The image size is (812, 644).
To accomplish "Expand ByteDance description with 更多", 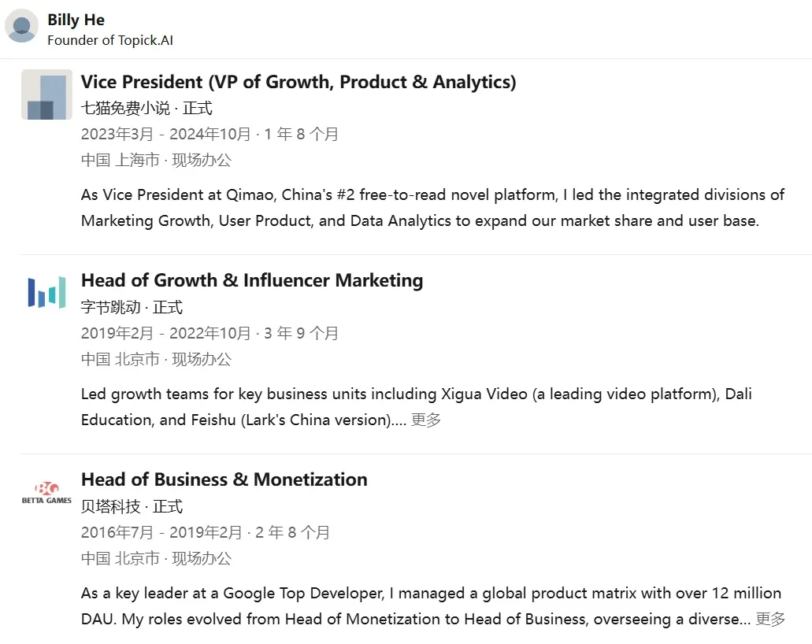I will pyautogui.click(x=425, y=420).
